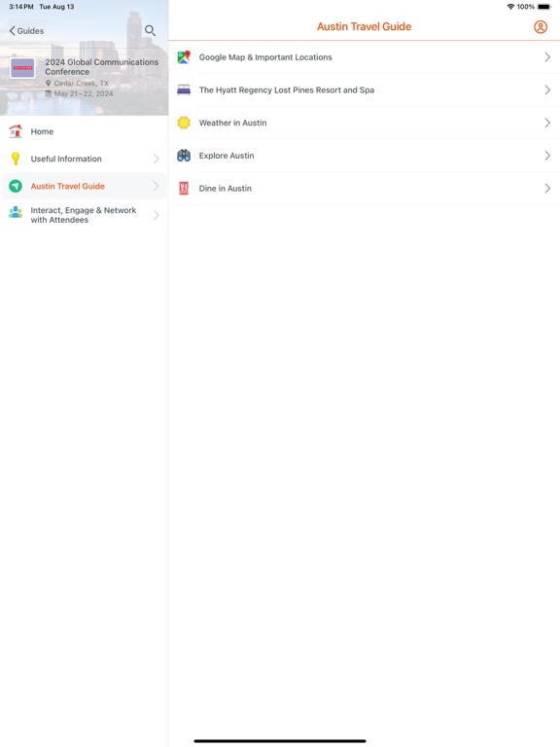Expand Interact, Engage & Network chevron
Screen dimensions: 560x747
pyautogui.click(x=157, y=215)
